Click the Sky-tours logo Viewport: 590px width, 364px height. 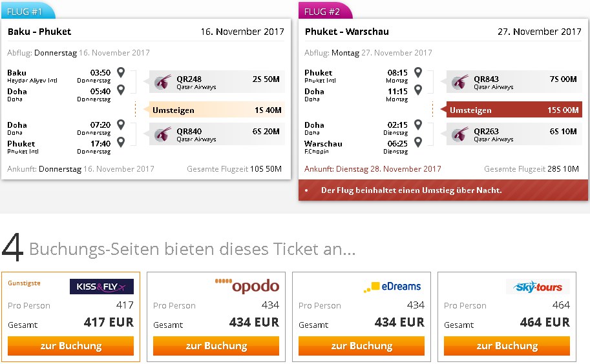point(538,287)
